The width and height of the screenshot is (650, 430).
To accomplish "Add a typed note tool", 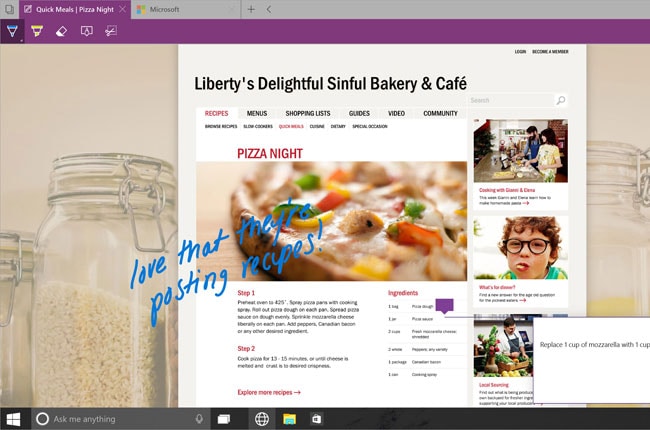I will pyautogui.click(x=86, y=31).
